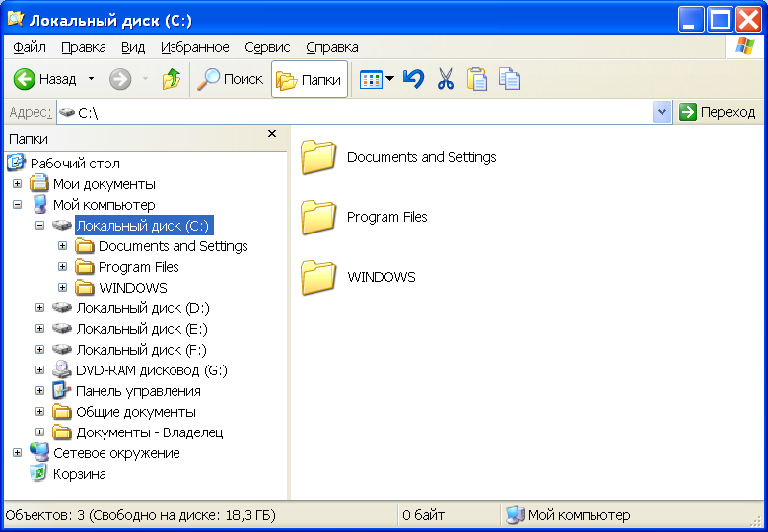
Task: Click the Панель управления icon in tree
Action: [62, 390]
